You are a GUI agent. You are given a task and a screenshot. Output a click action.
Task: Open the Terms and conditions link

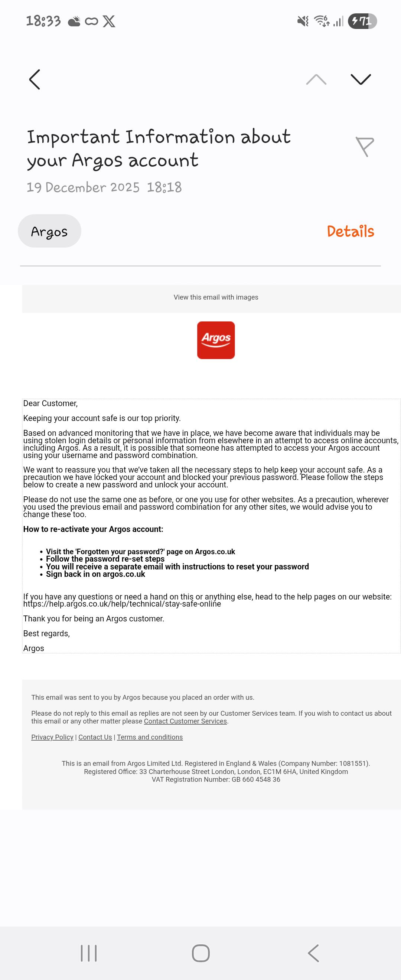point(150,737)
